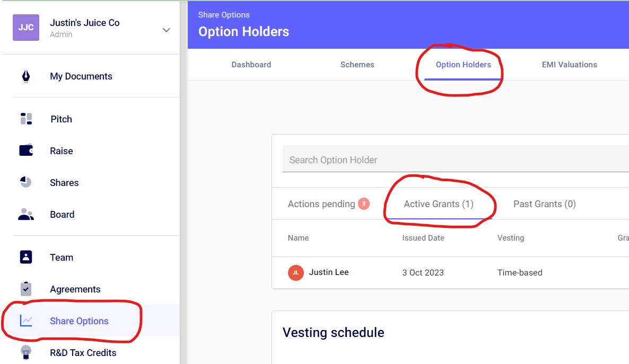Switch to the Schemes tab
This screenshot has height=364, width=629.
pyautogui.click(x=357, y=65)
